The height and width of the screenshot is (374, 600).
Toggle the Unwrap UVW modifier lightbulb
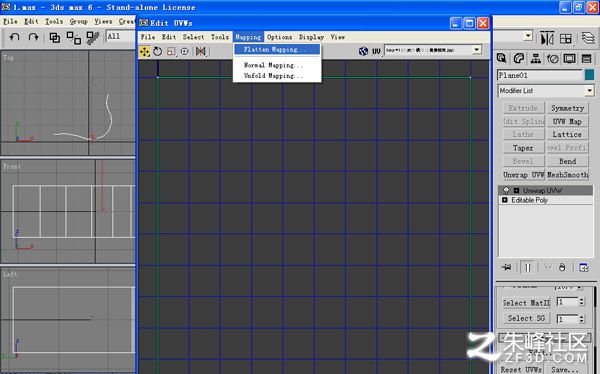click(x=506, y=190)
